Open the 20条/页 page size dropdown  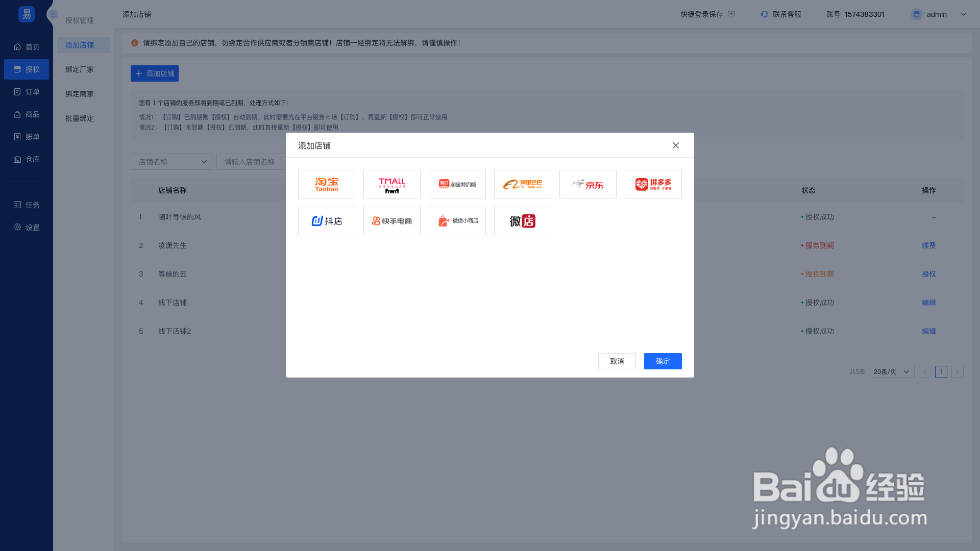[892, 372]
